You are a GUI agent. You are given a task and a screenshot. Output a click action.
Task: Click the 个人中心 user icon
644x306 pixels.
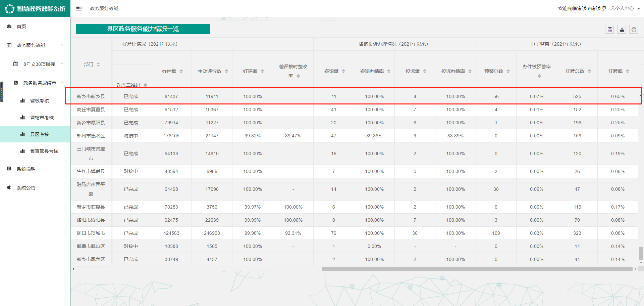pyautogui.click(x=613, y=8)
